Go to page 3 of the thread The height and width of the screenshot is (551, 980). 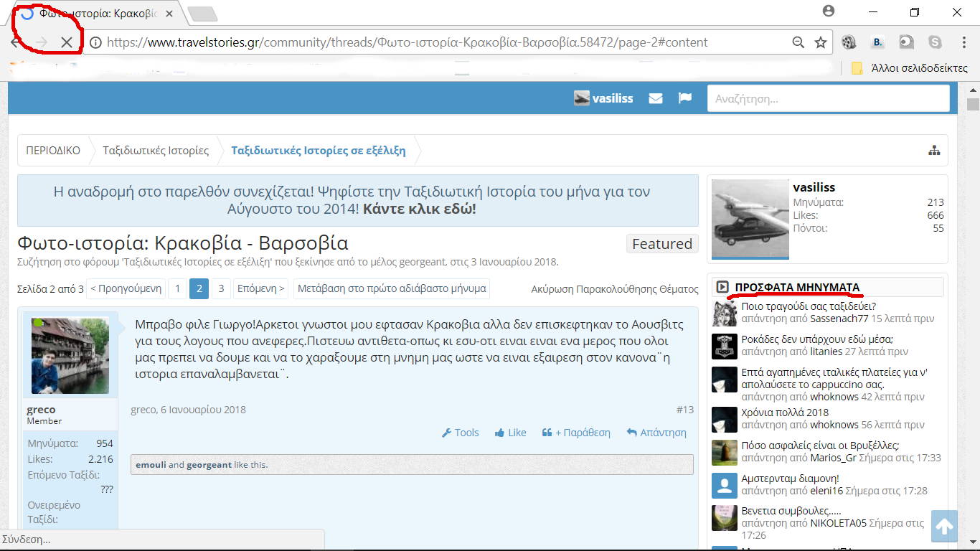pos(221,288)
